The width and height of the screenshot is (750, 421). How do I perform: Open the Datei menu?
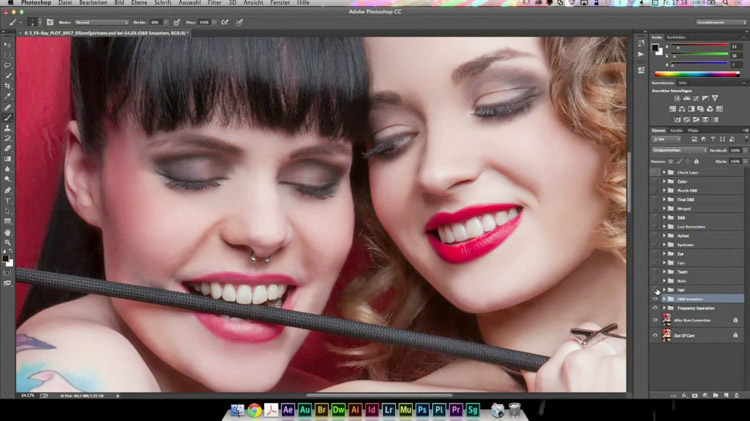[65, 3]
